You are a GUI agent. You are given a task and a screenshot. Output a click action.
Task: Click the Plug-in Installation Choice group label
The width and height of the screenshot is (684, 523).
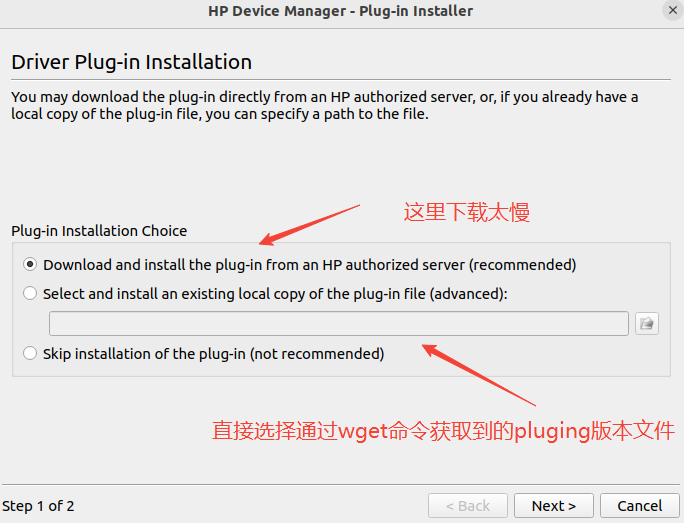(x=99, y=231)
